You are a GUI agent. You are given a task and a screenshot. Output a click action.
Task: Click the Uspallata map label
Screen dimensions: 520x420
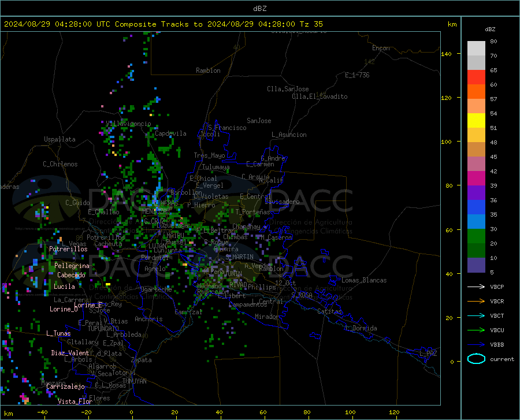coord(60,139)
